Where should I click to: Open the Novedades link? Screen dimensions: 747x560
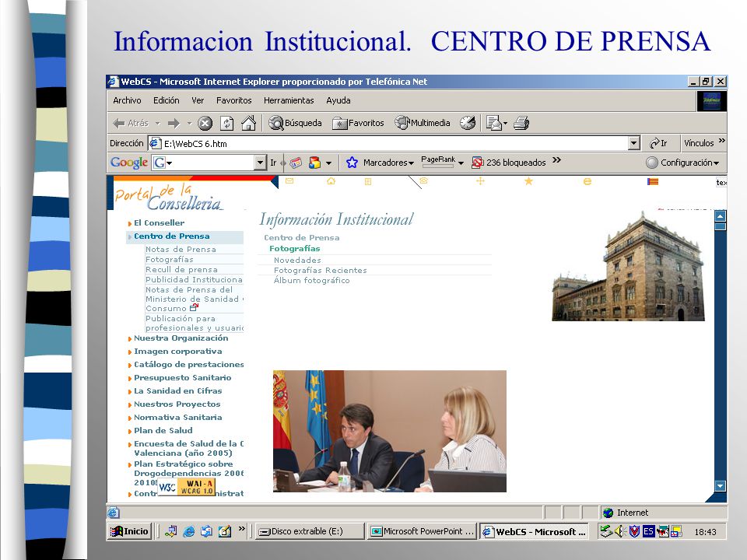tap(297, 260)
